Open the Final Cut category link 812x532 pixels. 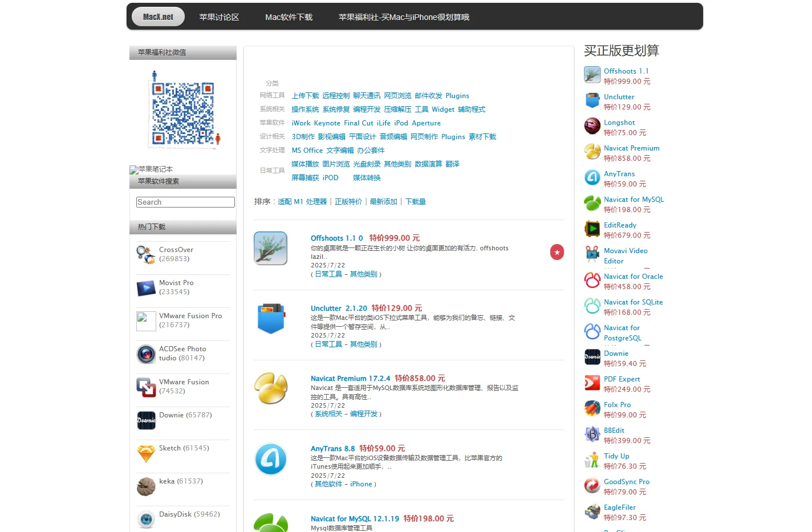[x=359, y=123]
